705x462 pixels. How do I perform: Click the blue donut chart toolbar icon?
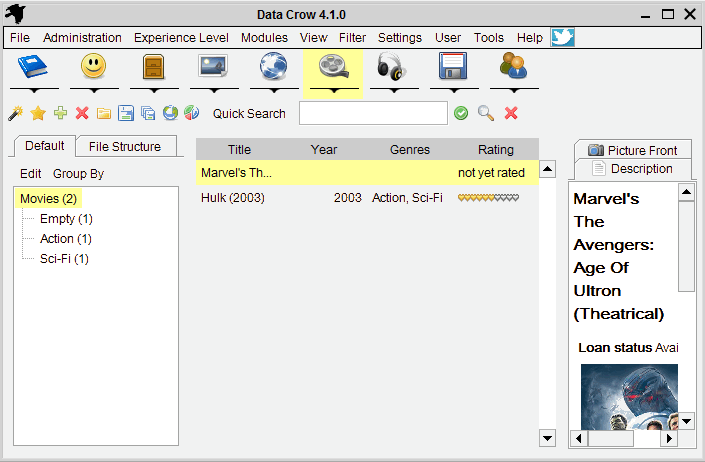click(x=170, y=113)
